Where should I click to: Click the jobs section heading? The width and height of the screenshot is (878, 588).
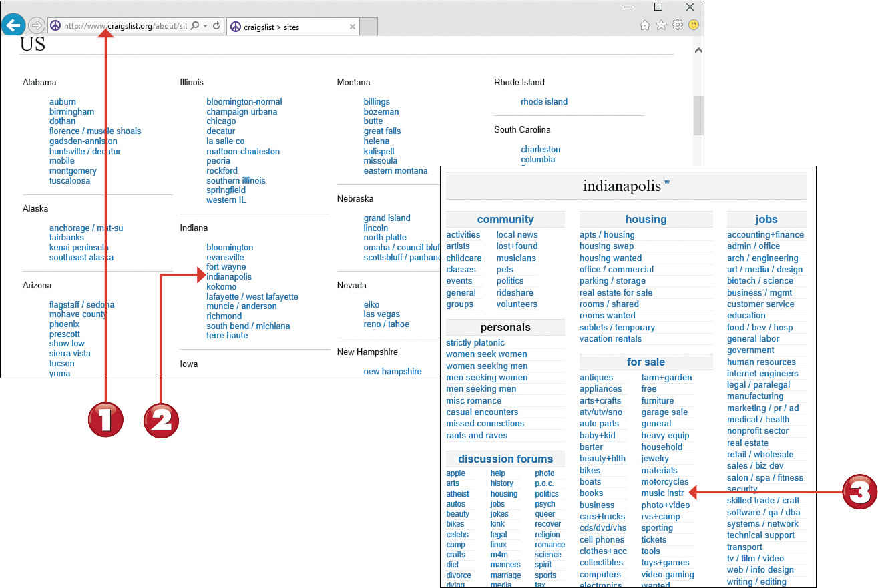766,220
